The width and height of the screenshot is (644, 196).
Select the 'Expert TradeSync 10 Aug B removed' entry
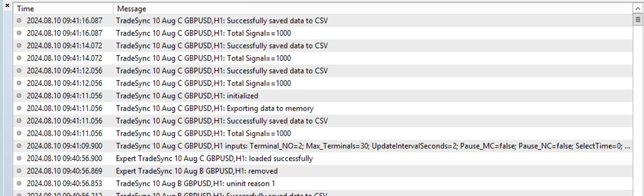[323, 171]
